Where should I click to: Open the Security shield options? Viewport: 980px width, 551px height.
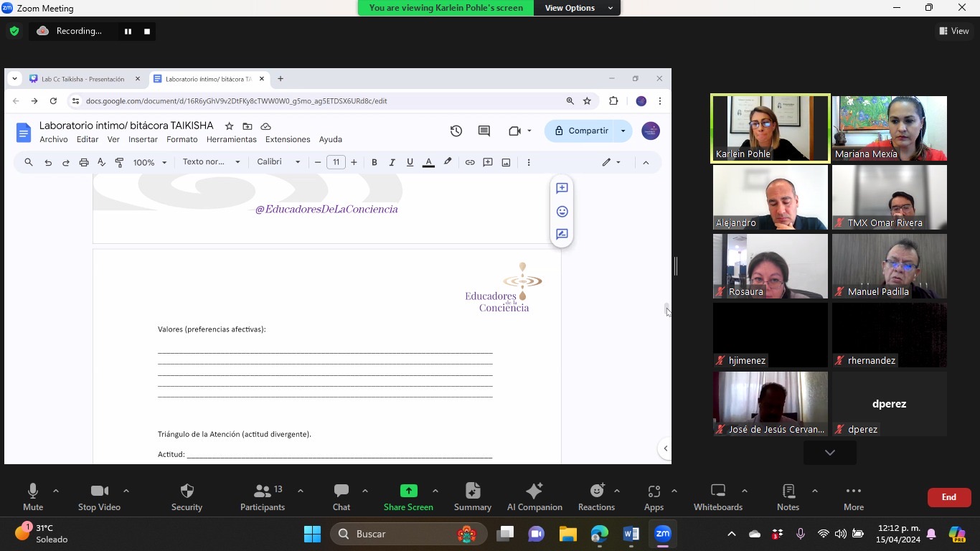point(187,496)
